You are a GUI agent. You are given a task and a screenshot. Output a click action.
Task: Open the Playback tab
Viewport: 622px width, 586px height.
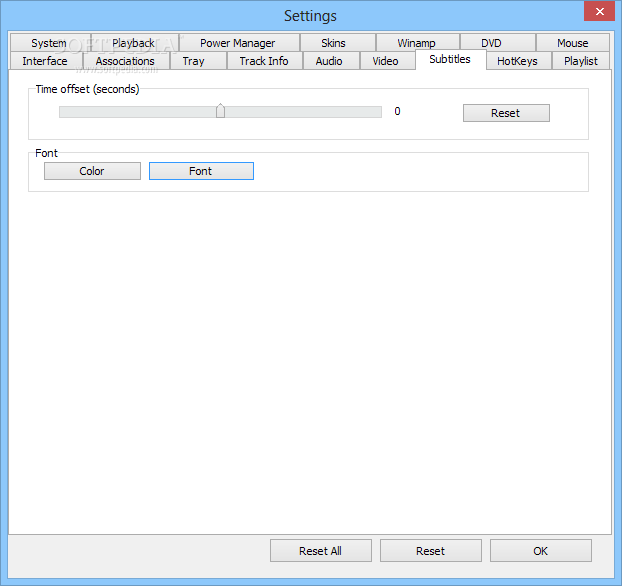click(134, 43)
